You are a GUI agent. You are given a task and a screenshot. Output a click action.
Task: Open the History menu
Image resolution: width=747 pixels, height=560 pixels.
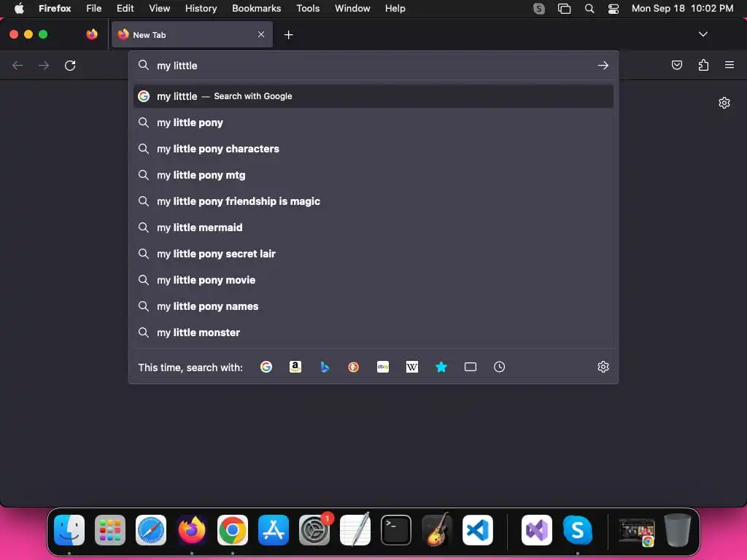(x=201, y=8)
